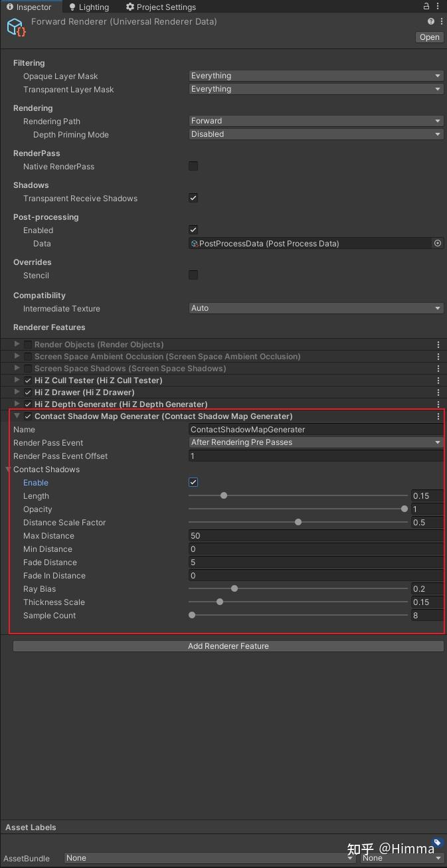The height and width of the screenshot is (868, 447).
Task: Open the object picker for PostProcessData
Action: pyautogui.click(x=437, y=243)
